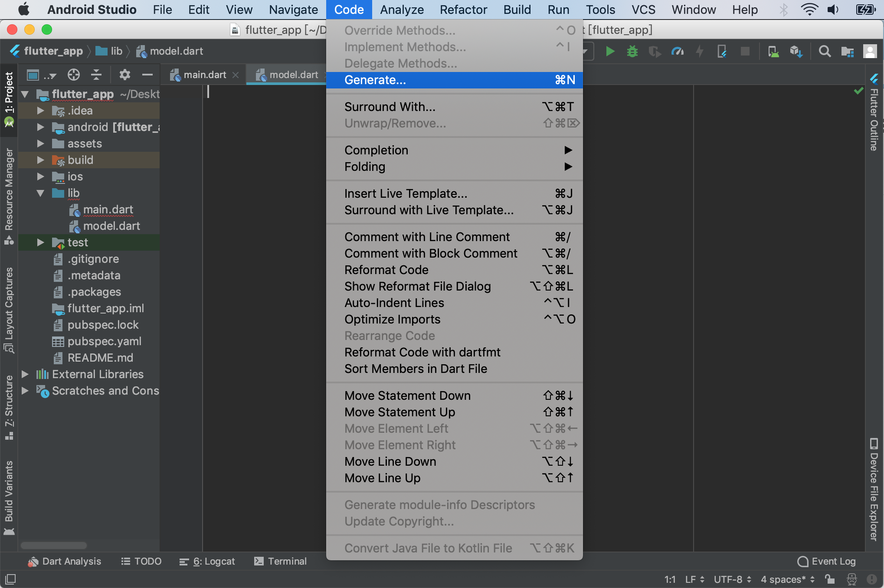
Task: Open the UTF-8 encoding dropdown
Action: pyautogui.click(x=732, y=579)
